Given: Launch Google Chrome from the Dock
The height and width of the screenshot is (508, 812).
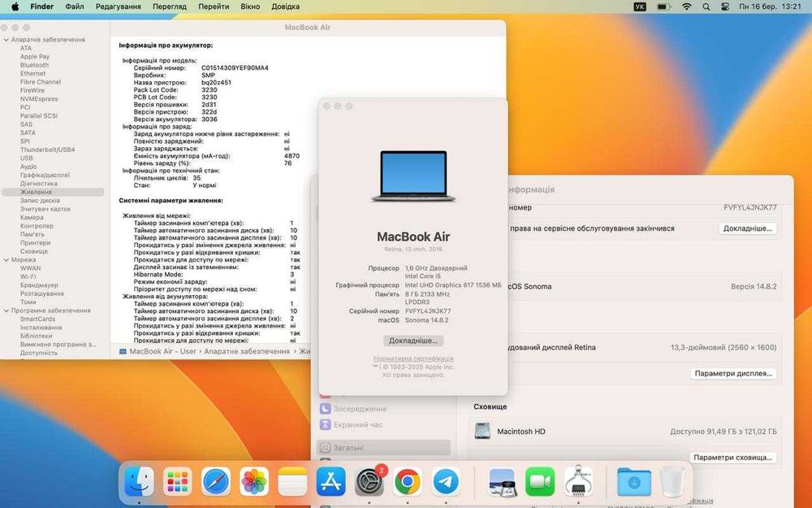Looking at the screenshot, I should click(x=408, y=481).
